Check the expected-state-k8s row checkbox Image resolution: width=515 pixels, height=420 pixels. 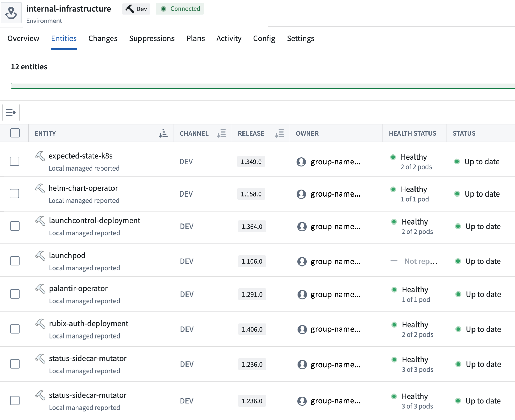click(15, 161)
